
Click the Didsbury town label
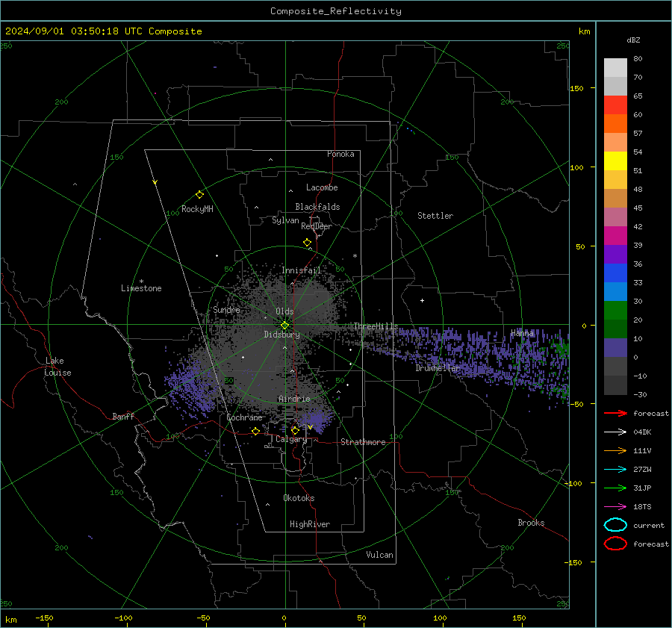click(281, 335)
